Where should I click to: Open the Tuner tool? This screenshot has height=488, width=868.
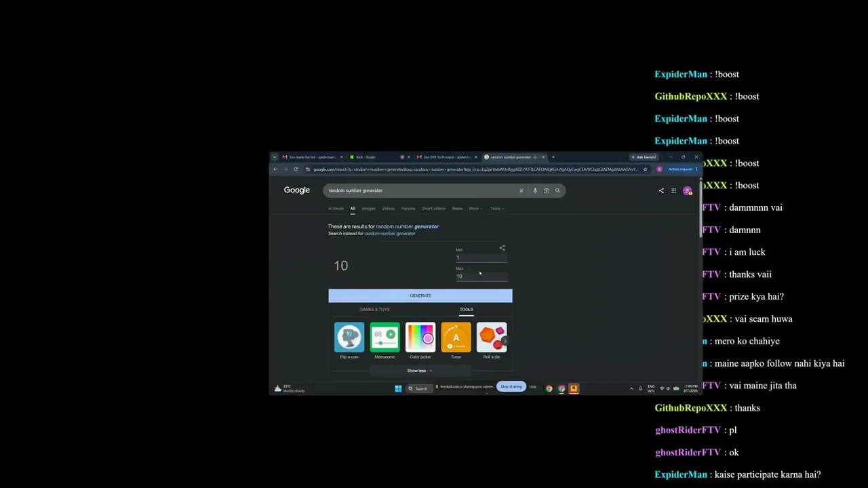(456, 340)
